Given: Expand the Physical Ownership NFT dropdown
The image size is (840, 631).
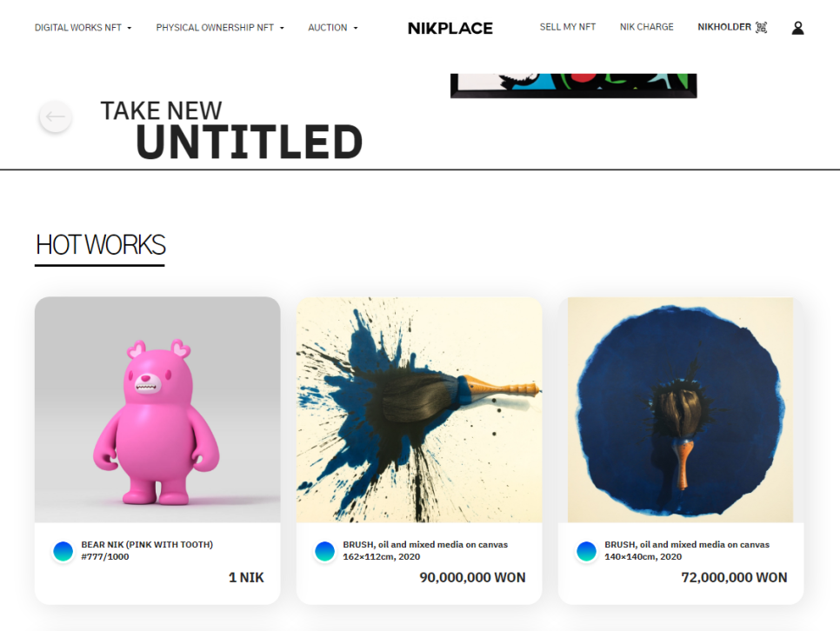Looking at the screenshot, I should tap(220, 27).
